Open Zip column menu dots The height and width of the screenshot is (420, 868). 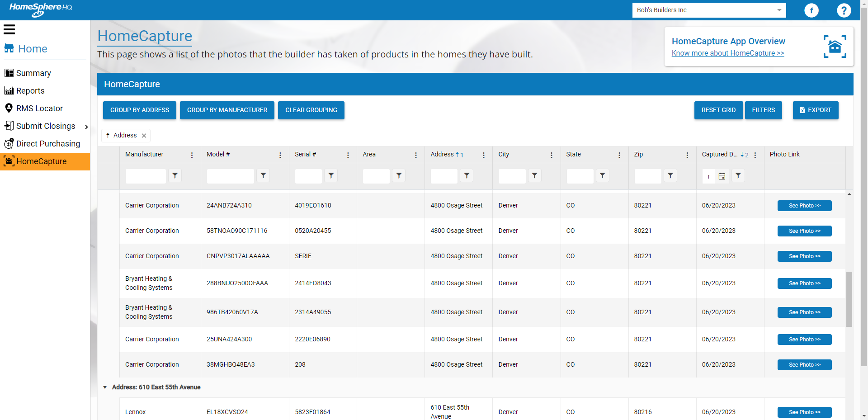pos(688,155)
